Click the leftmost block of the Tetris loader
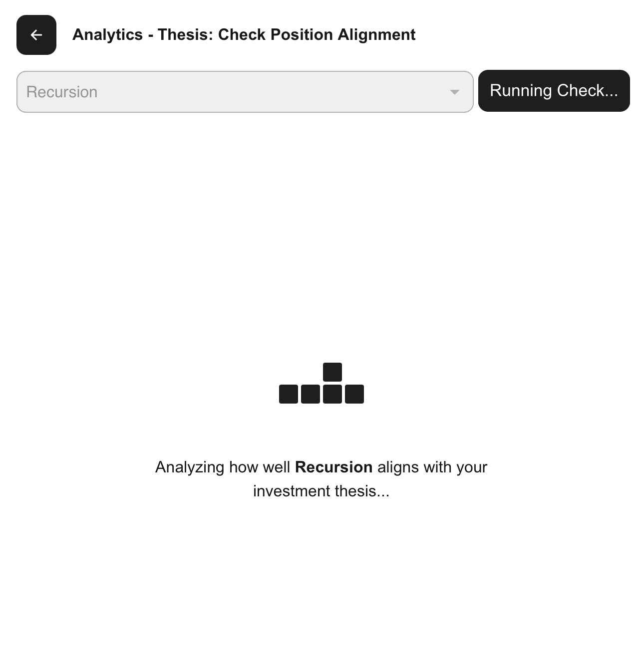The width and height of the screenshot is (644, 652). click(x=289, y=394)
